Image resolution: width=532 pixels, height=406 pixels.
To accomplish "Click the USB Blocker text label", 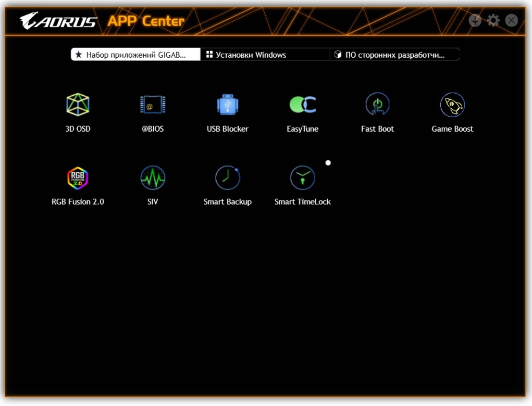I will point(228,129).
